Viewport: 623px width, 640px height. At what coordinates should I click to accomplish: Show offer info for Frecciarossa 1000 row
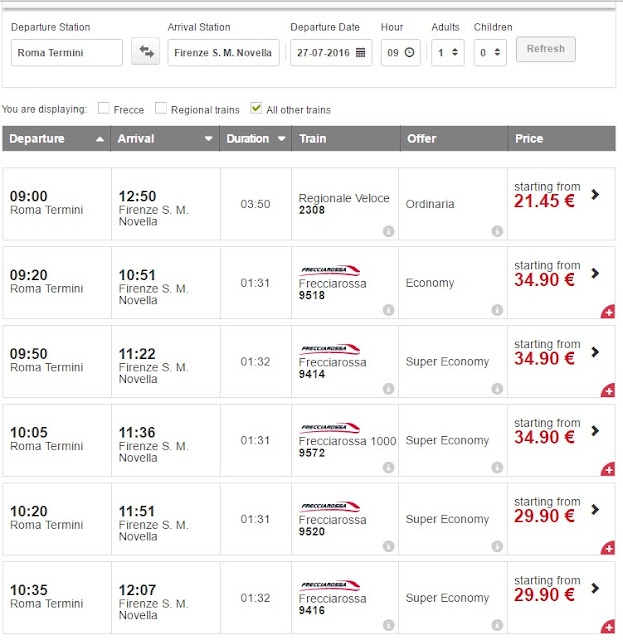point(496,468)
